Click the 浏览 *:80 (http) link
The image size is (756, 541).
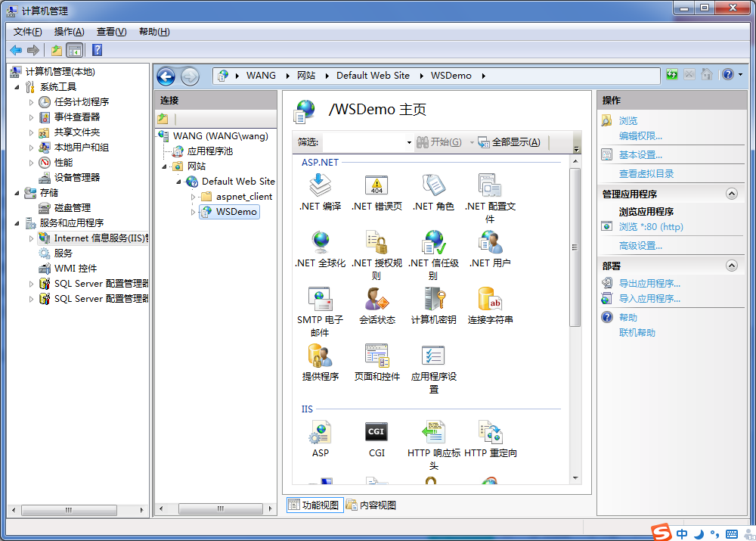click(651, 227)
